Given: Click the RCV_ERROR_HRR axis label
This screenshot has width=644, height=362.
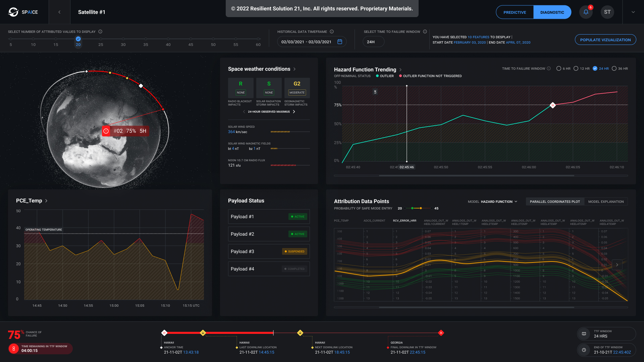Looking at the screenshot, I should click(405, 221).
